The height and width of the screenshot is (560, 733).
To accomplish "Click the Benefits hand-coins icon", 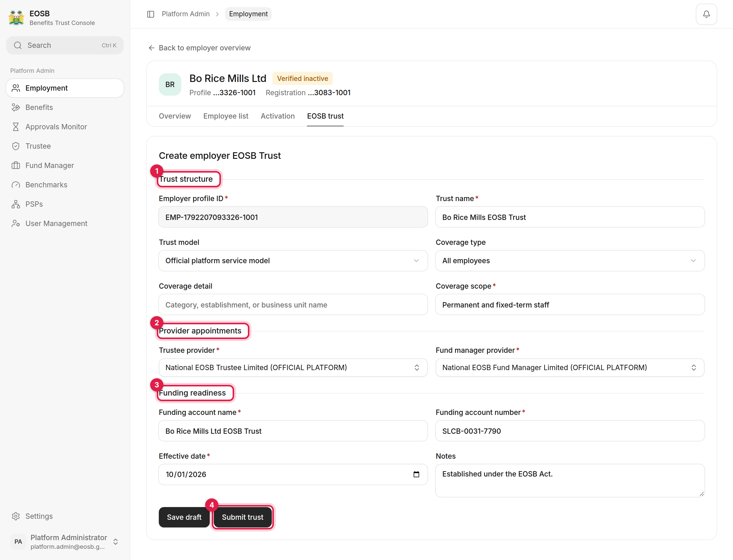I will (16, 107).
